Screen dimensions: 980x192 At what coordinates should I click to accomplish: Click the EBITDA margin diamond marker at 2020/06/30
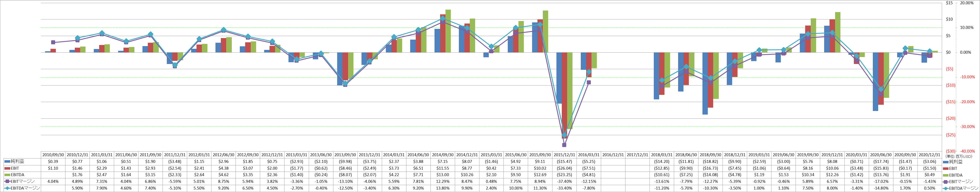click(x=881, y=89)
